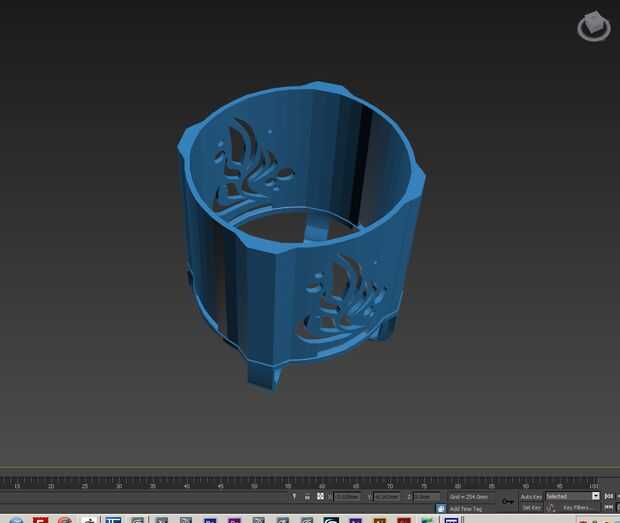Click the icon left of Add Time Tag
This screenshot has width=620, height=523.
440,508
